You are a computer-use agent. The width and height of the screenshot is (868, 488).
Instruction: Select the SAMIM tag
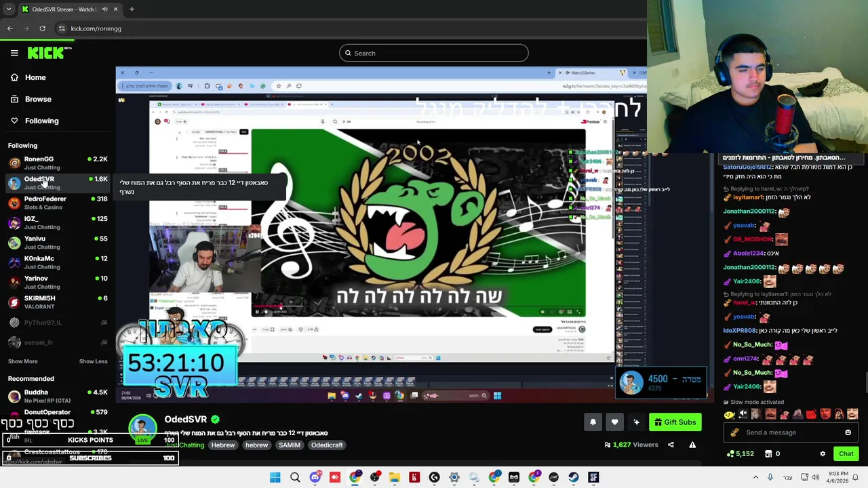(x=289, y=445)
